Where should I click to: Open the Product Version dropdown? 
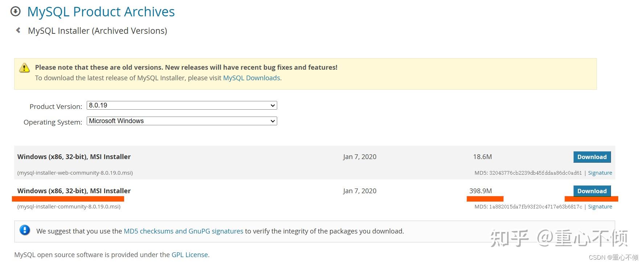click(182, 105)
